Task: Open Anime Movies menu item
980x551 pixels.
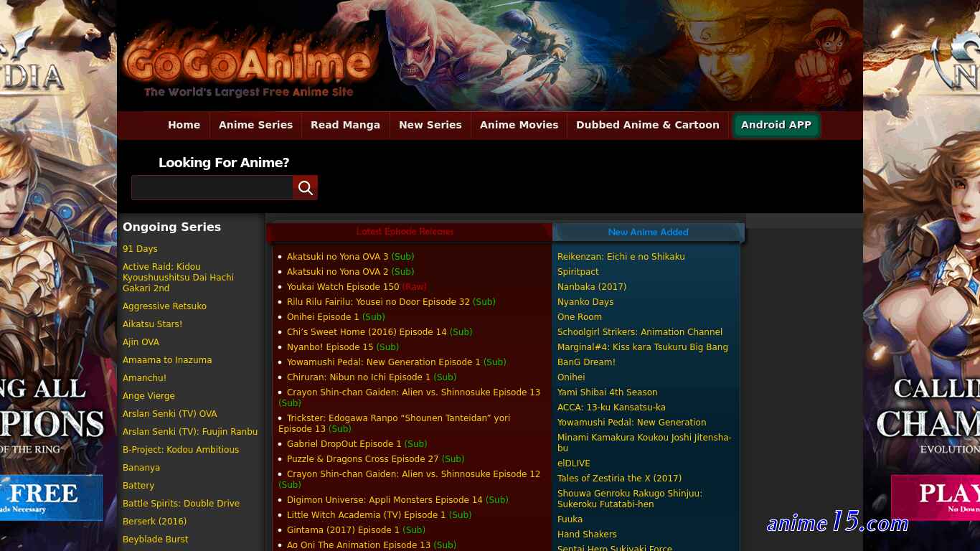Action: pos(519,125)
